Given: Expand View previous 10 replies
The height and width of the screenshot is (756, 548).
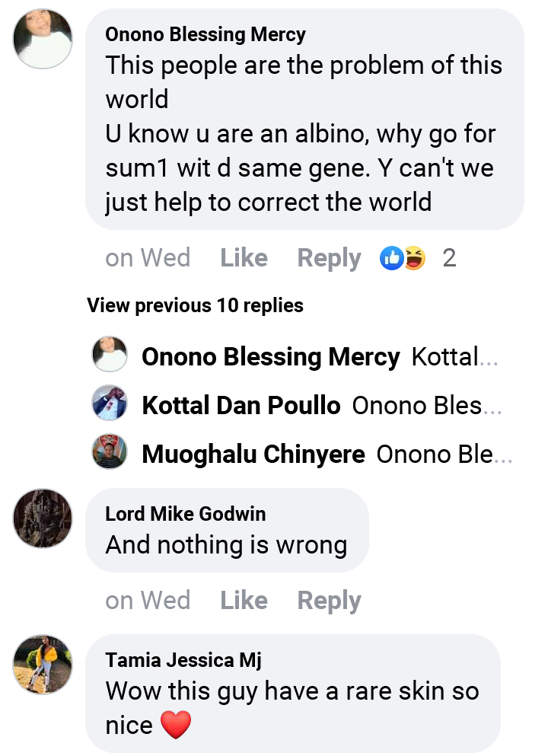Looking at the screenshot, I should point(195,305).
